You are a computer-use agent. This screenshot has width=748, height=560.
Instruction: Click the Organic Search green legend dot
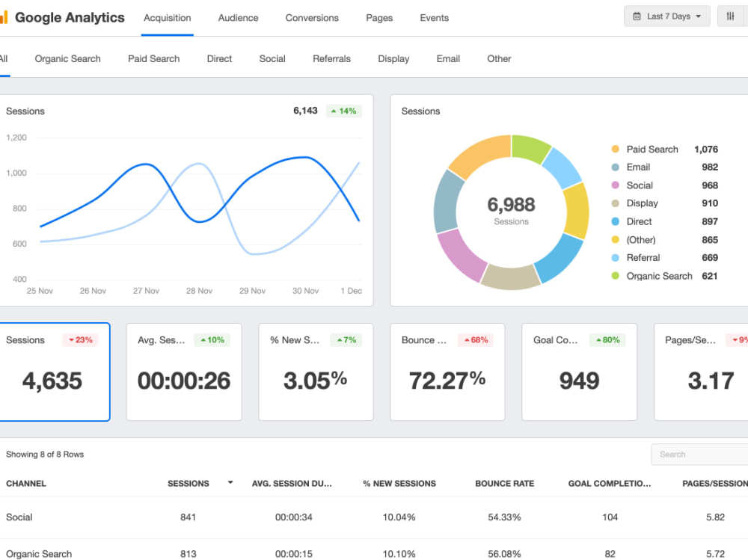pos(616,276)
